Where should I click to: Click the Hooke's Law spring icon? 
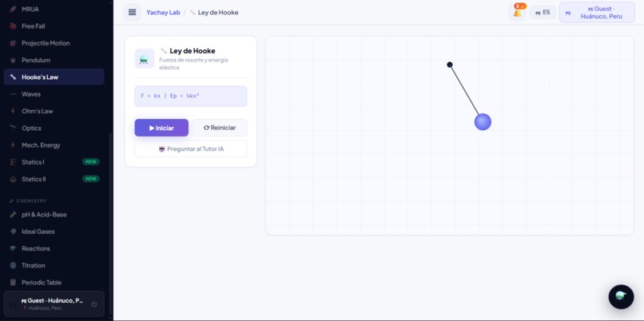coord(13,77)
